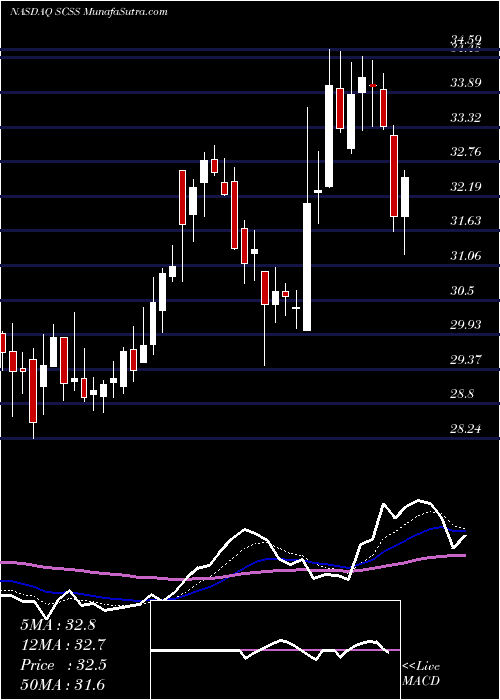Click the 33.89 price axis label

(466, 83)
